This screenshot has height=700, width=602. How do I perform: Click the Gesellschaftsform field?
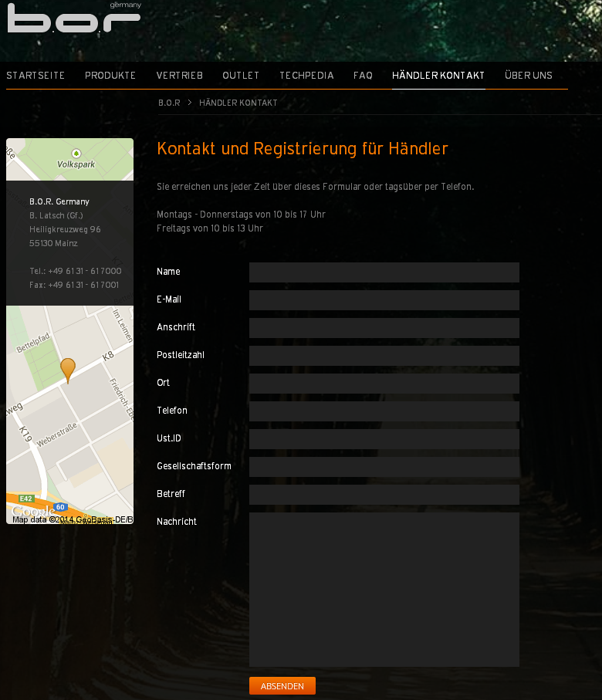point(384,467)
